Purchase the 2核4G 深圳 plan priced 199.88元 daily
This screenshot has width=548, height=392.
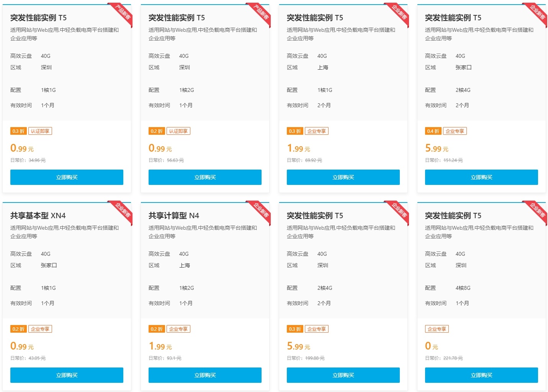(x=343, y=375)
